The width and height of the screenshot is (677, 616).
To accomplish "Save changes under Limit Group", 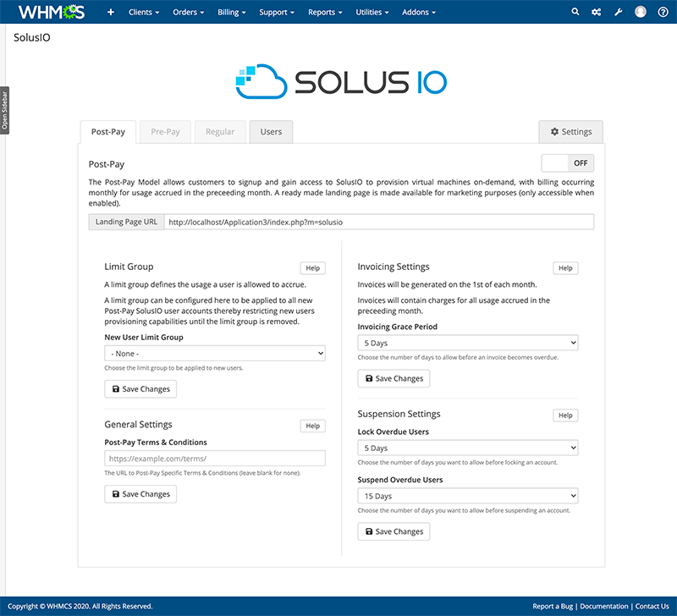I will (140, 389).
